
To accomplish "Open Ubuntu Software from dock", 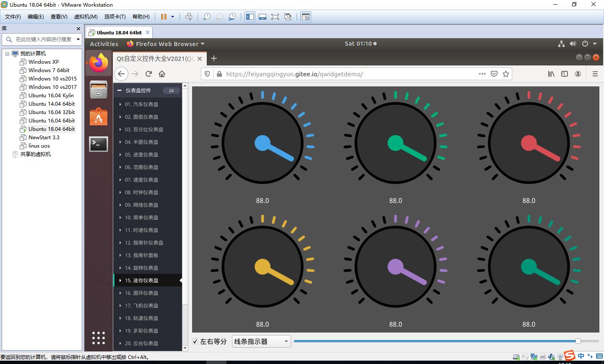I will 99,117.
